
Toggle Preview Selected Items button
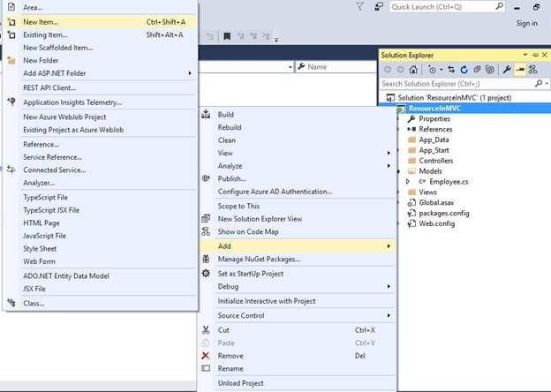coord(520,70)
